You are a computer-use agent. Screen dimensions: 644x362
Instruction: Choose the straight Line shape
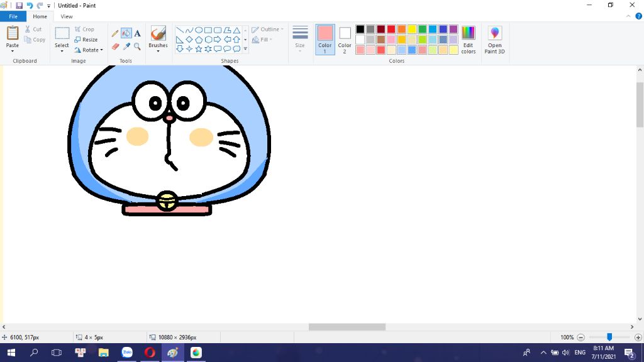pos(179,30)
